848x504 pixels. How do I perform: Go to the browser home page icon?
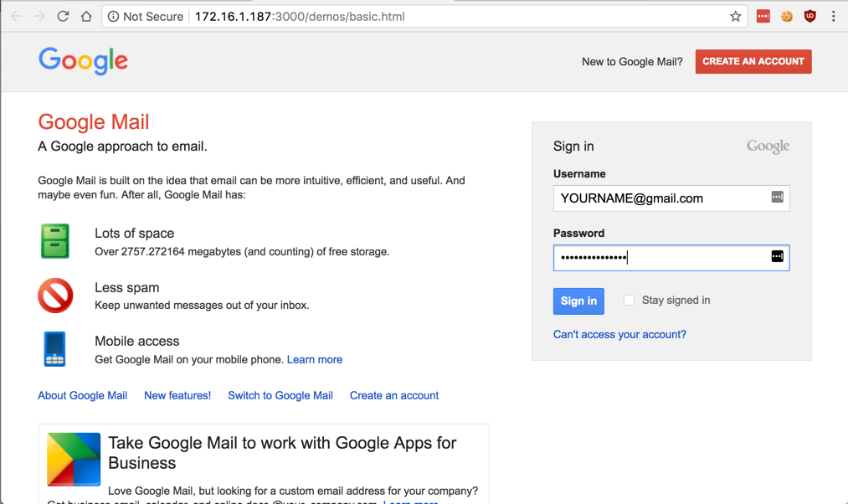tap(86, 16)
